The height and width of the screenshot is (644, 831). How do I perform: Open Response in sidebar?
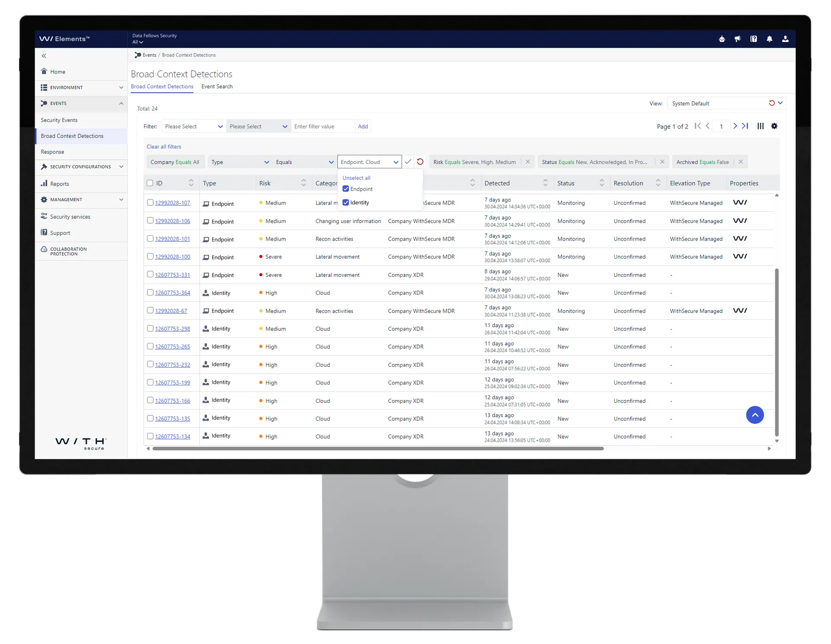pyautogui.click(x=52, y=152)
